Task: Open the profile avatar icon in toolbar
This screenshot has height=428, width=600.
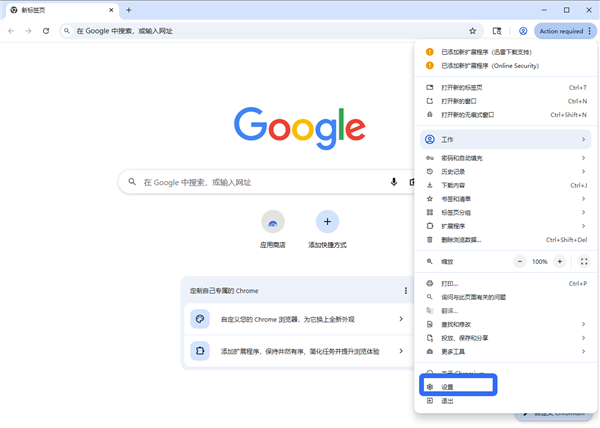Action: coord(523,31)
